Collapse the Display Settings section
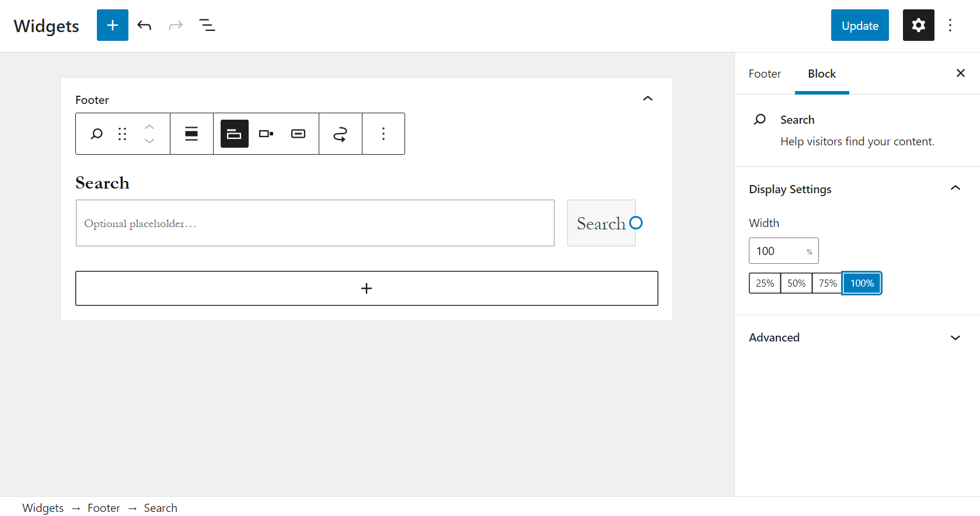 pos(955,188)
